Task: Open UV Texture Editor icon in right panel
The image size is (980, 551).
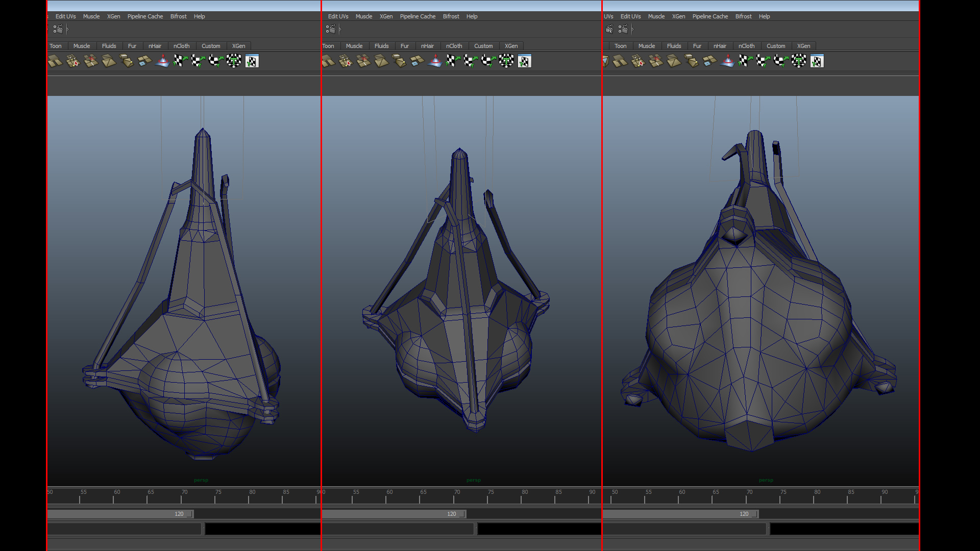Action: click(x=817, y=61)
